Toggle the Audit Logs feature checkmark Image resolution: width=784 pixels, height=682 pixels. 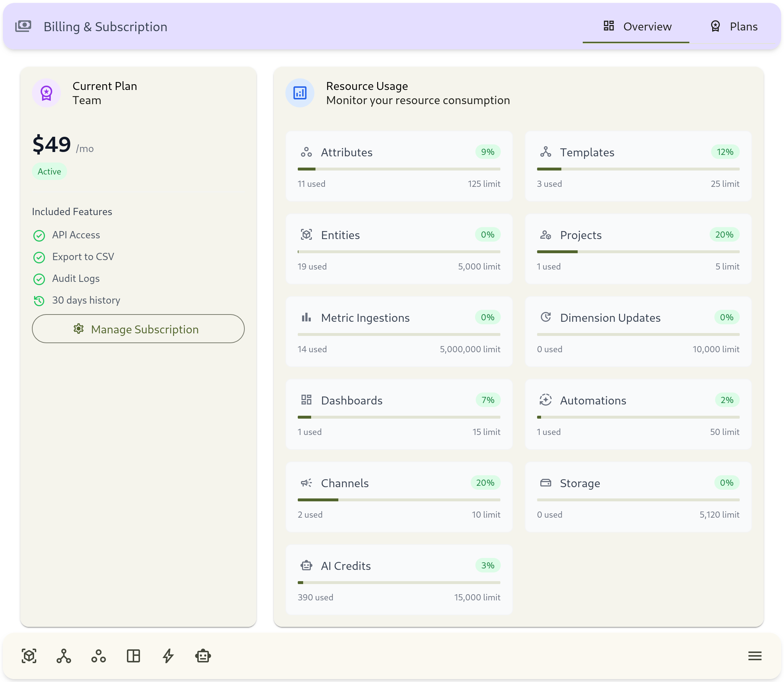[x=40, y=279]
